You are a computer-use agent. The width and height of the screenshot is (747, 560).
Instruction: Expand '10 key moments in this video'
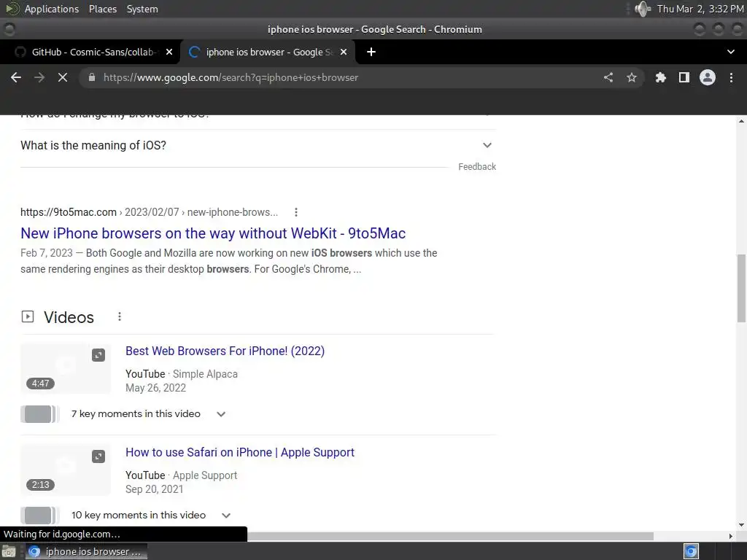151,516
